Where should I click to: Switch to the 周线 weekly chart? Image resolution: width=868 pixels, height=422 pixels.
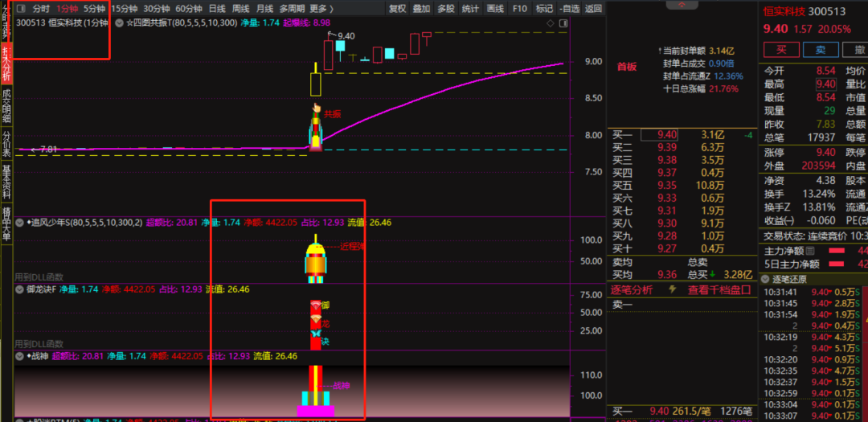(241, 8)
